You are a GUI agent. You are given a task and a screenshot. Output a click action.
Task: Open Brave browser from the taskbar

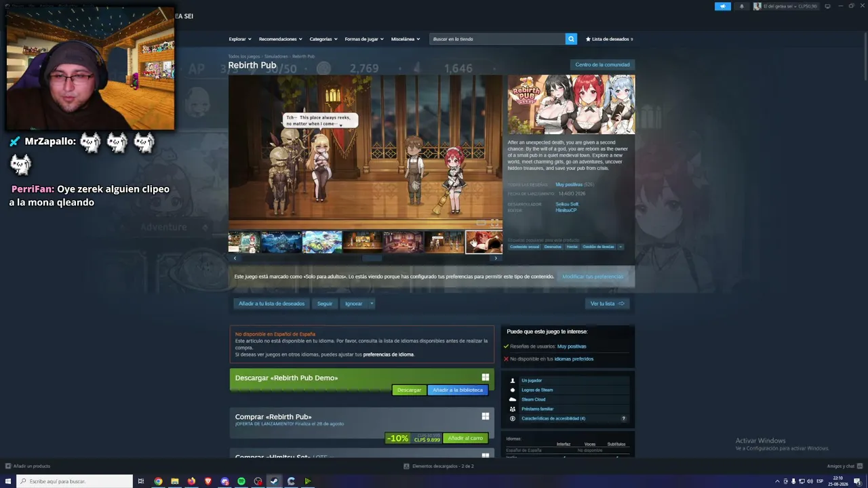click(208, 481)
